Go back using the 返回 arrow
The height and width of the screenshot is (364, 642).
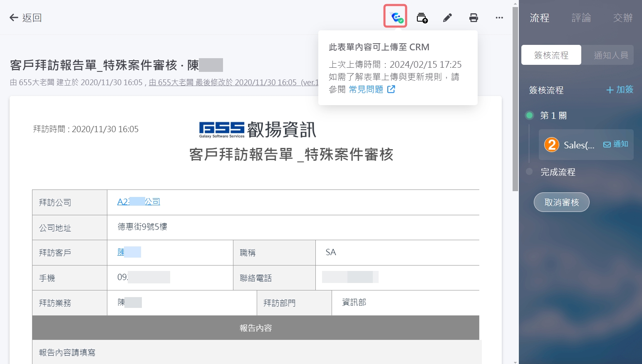coord(25,17)
